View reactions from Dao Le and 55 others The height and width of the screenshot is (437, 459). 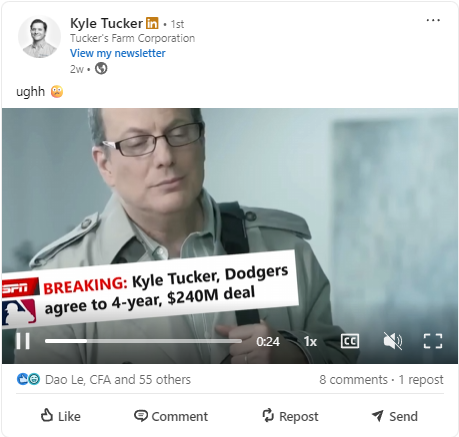(118, 379)
